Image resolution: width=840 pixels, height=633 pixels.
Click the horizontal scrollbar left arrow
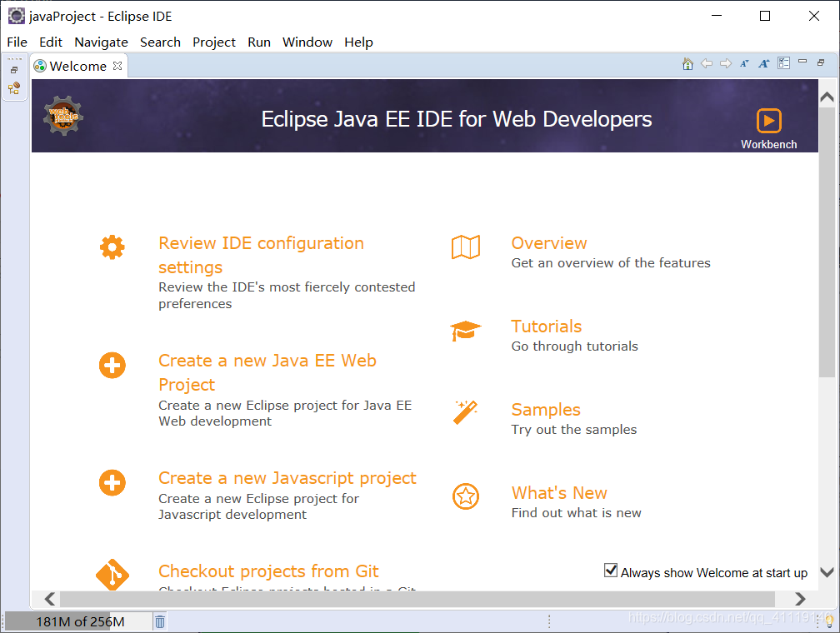click(x=50, y=598)
